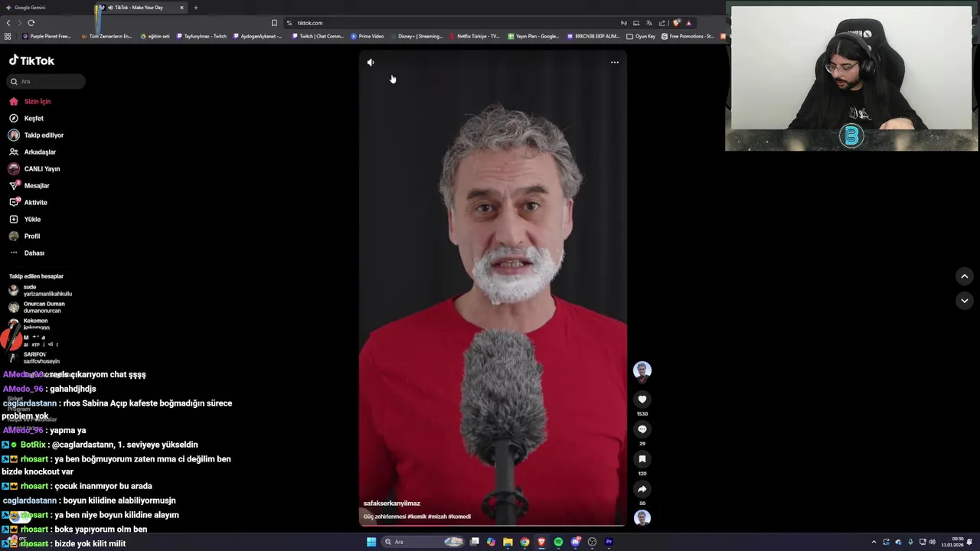Open Premiere Pro from the taskbar

point(609,542)
